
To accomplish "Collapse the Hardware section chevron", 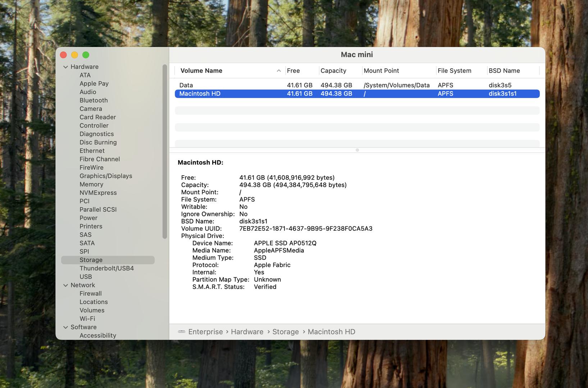I will click(65, 67).
